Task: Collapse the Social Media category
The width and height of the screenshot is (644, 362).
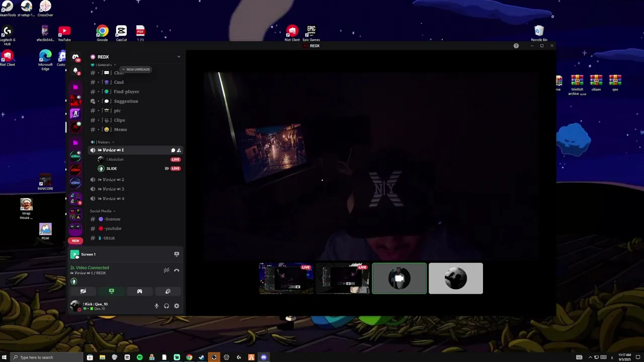Action: click(103, 211)
